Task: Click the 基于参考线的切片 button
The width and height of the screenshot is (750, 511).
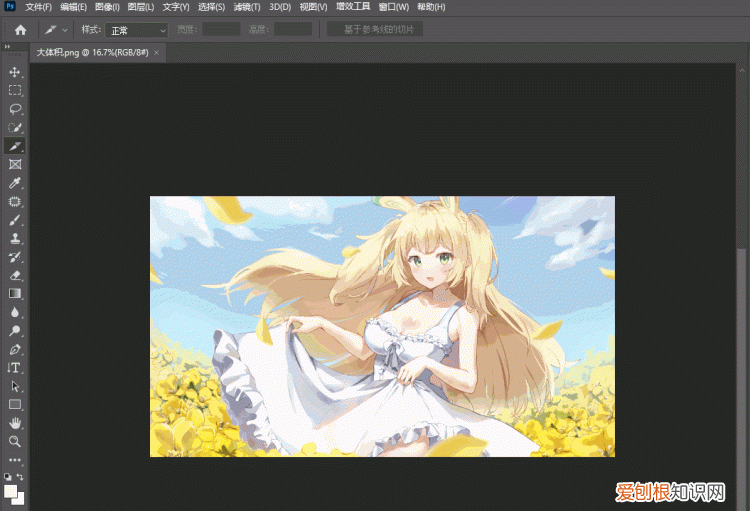Action: (x=375, y=30)
